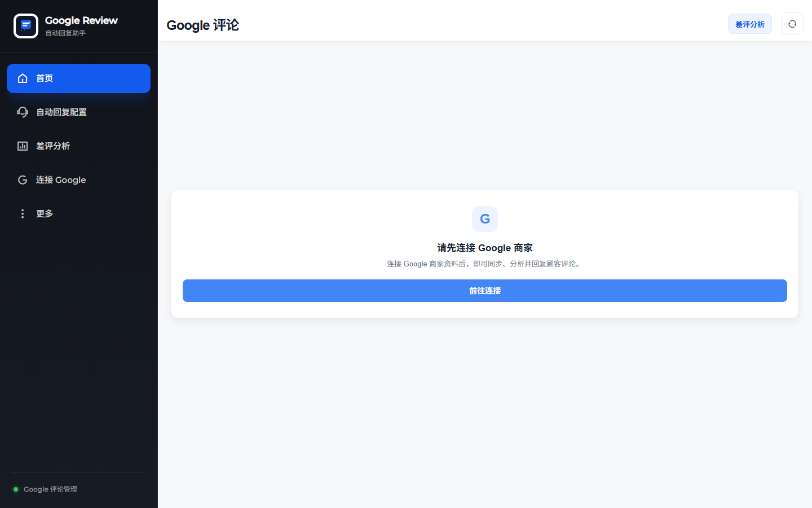Click the blue 前往连接 button
Image resolution: width=812 pixels, height=508 pixels.
point(485,291)
